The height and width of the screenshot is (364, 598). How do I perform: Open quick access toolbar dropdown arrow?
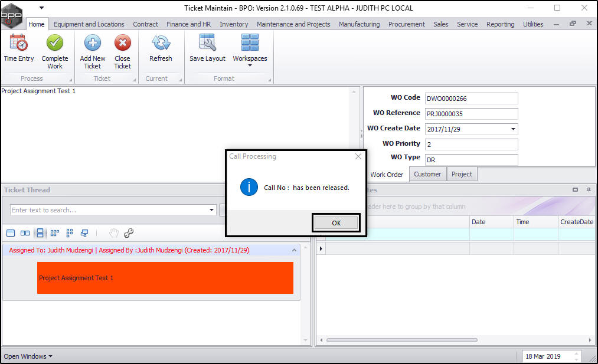tap(41, 7)
